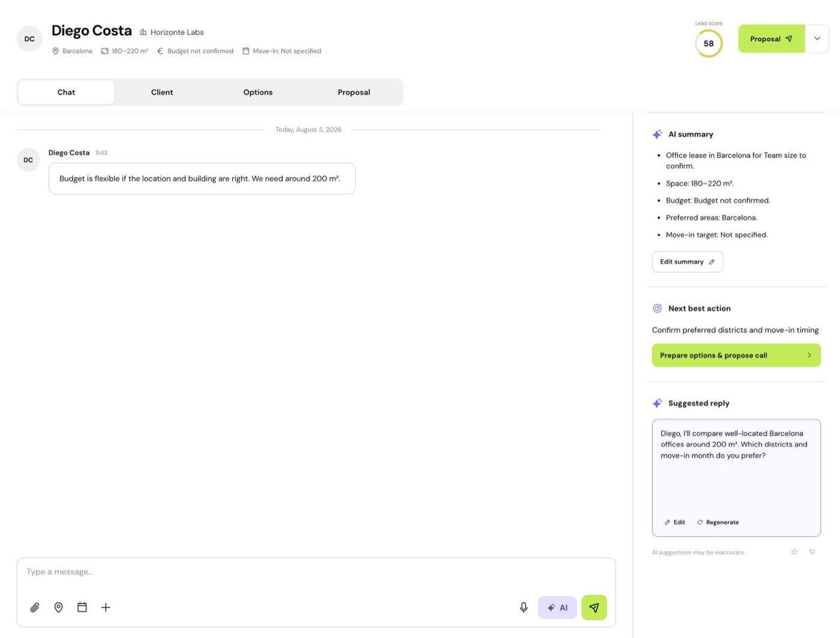840x638 pixels.
Task: Give thumbs up to the AI suggestion
Action: 794,552
